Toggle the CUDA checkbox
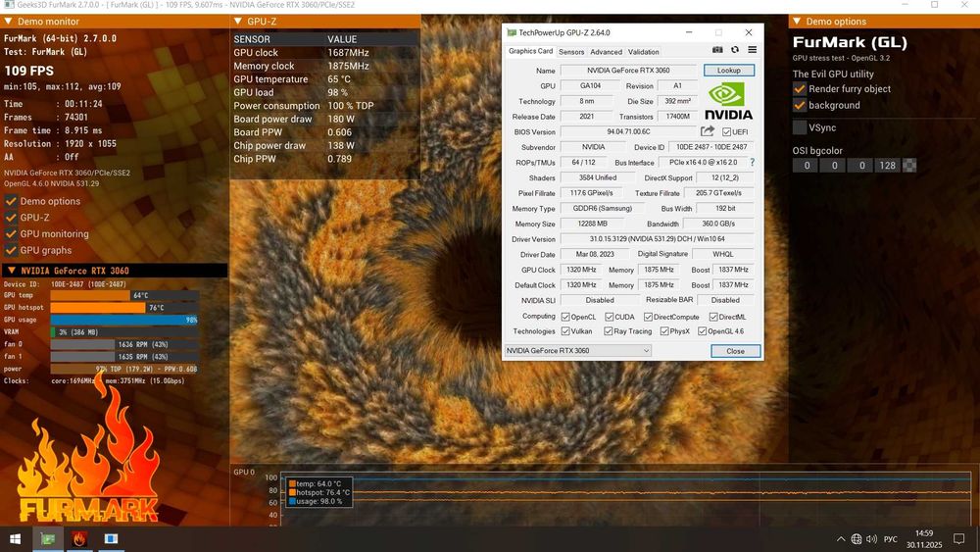Screen dimensions: 980x552 tap(610, 317)
